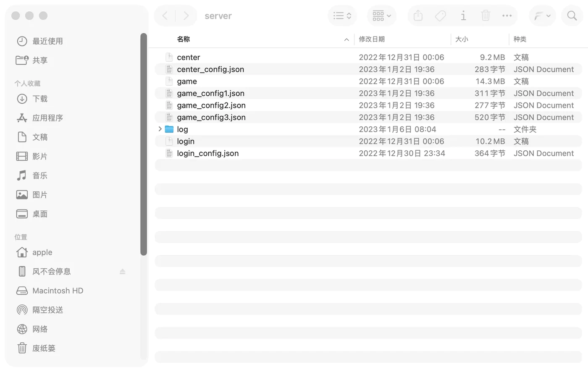Sort by the 修改日期 column header
Screen dimensions: 588x372
[372, 39]
